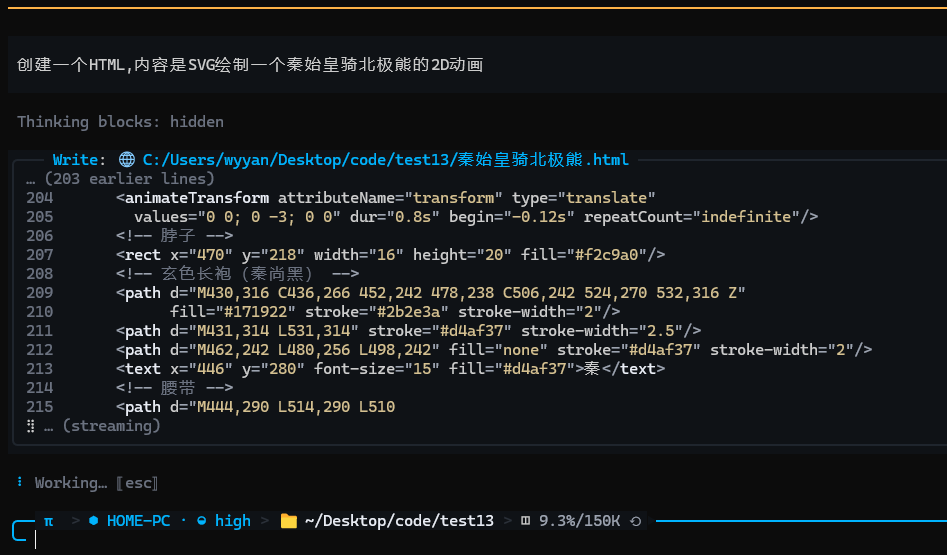Click the type translate attribute
This screenshot has width=947, height=555.
(583, 197)
